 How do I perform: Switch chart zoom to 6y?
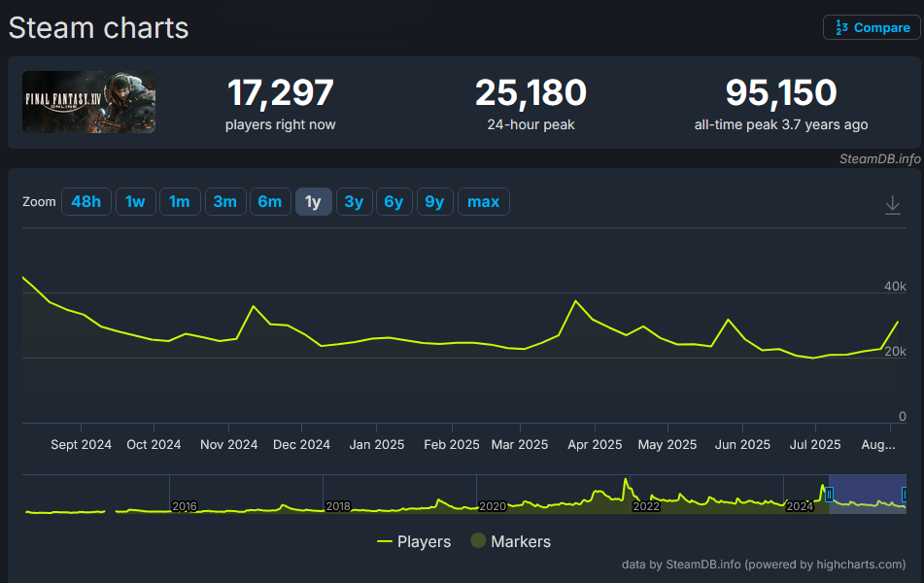pos(394,201)
